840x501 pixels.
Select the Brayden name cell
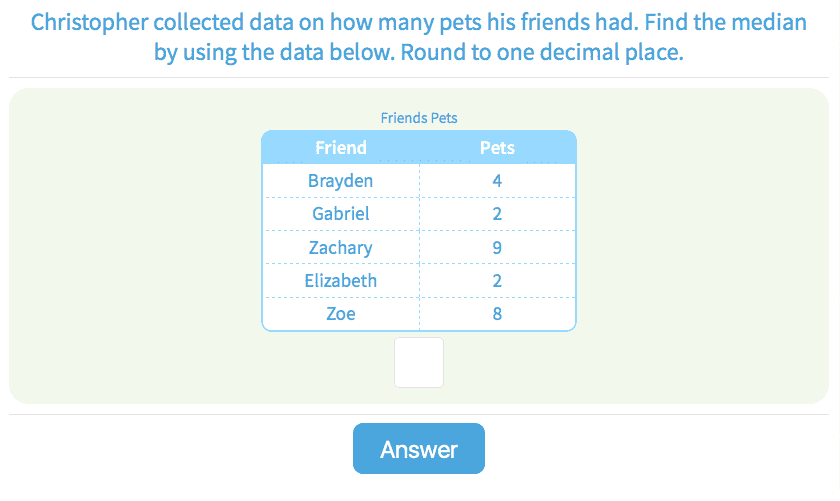click(341, 181)
